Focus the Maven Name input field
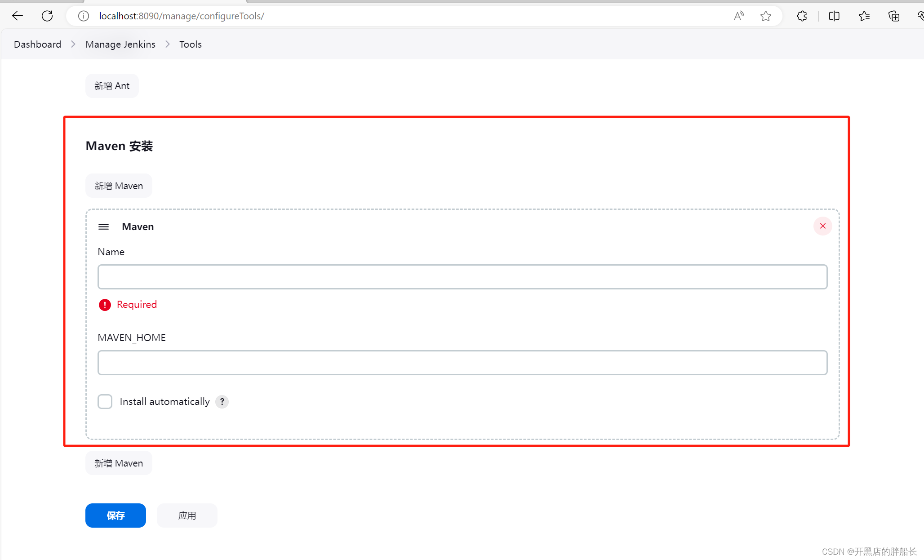The height and width of the screenshot is (560, 924). (462, 277)
